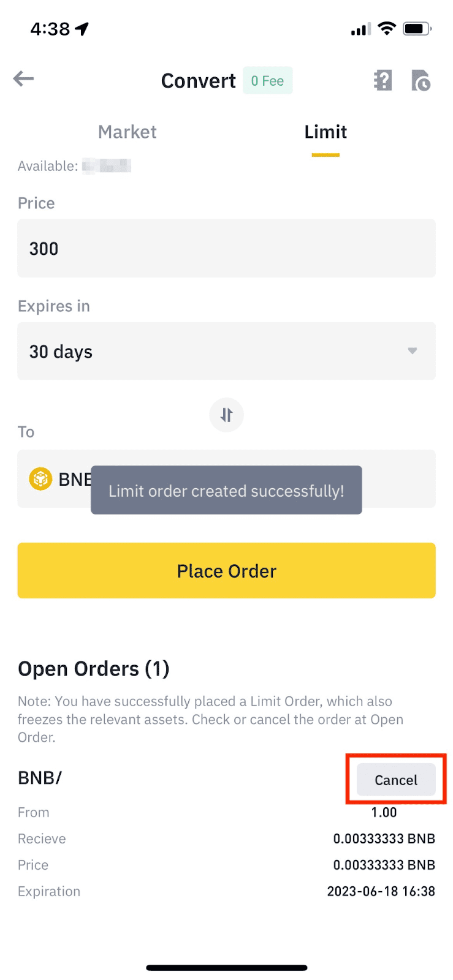453x980 pixels.
Task: Switch to the Market tab
Action: coord(128,132)
